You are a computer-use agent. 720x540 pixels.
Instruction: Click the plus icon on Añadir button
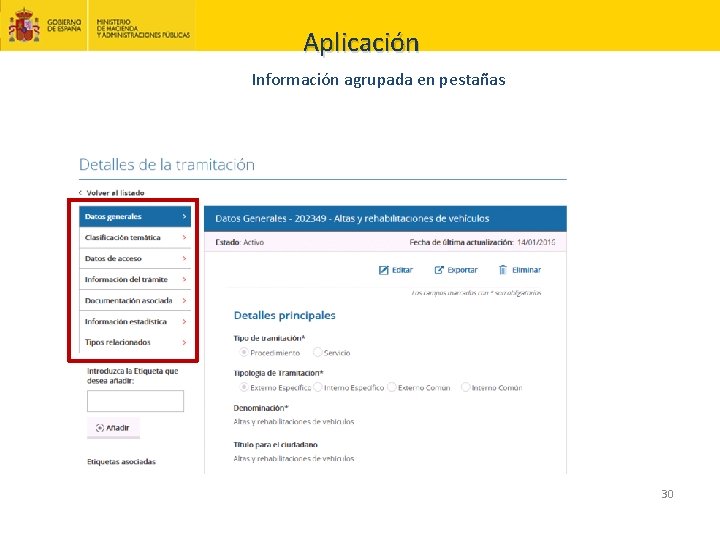point(100,428)
